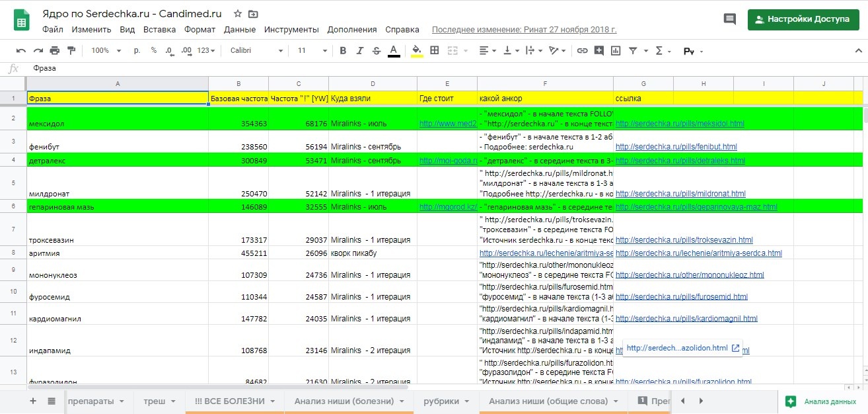
Task: Open the merge cells option
Action: coord(452,50)
